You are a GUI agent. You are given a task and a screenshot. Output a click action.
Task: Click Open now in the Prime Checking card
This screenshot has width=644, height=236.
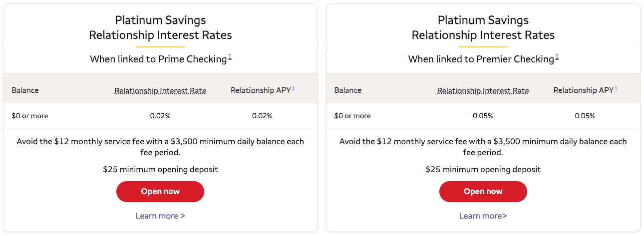point(160,192)
